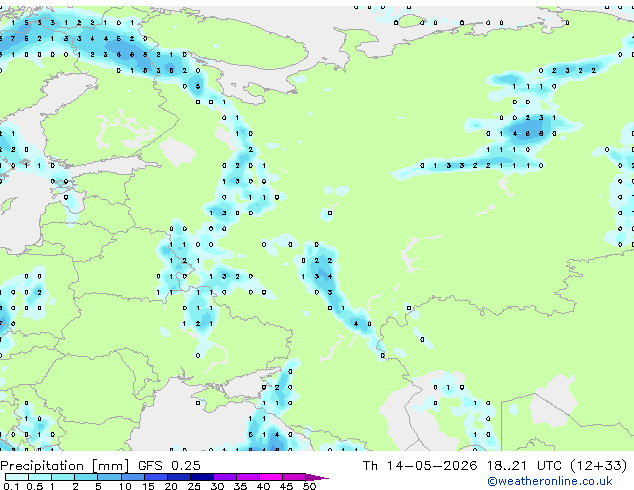Click the '20' legend scale label
The image size is (634, 490).
171,486
